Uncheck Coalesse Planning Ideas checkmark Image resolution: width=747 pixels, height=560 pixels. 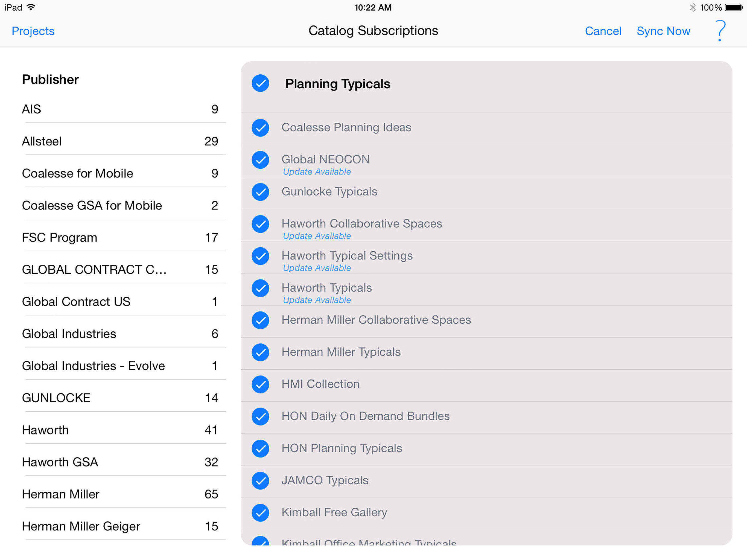[260, 128]
